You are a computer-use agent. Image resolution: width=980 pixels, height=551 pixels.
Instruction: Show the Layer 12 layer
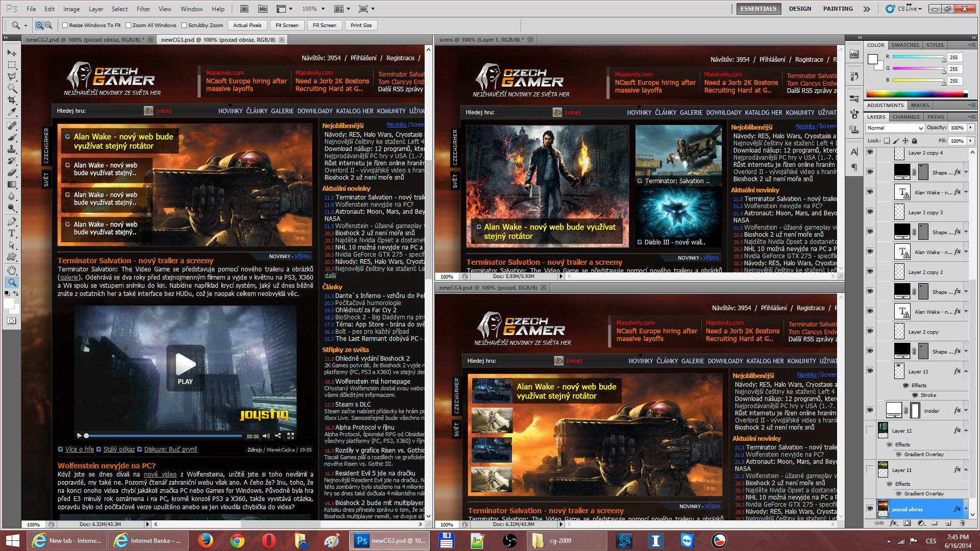pyautogui.click(x=870, y=430)
